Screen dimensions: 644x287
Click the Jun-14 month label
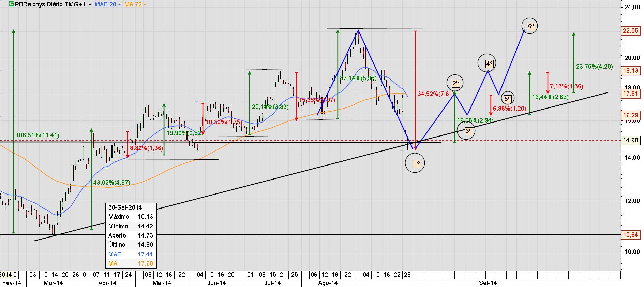(216, 283)
